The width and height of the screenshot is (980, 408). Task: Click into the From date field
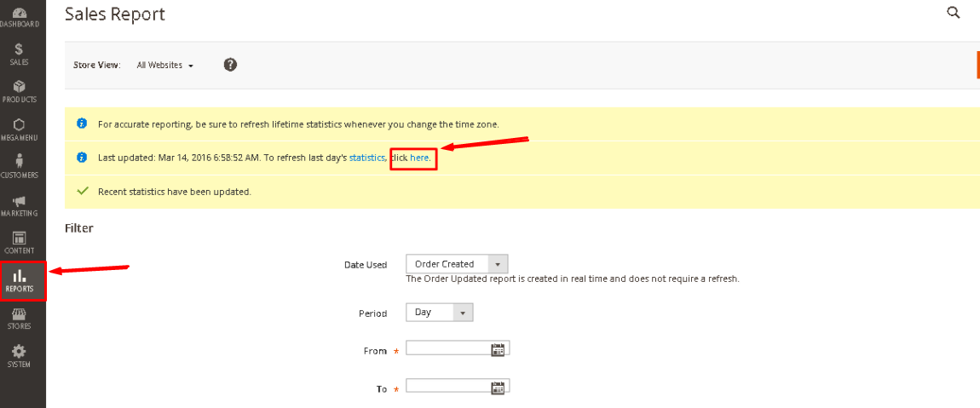(458, 348)
